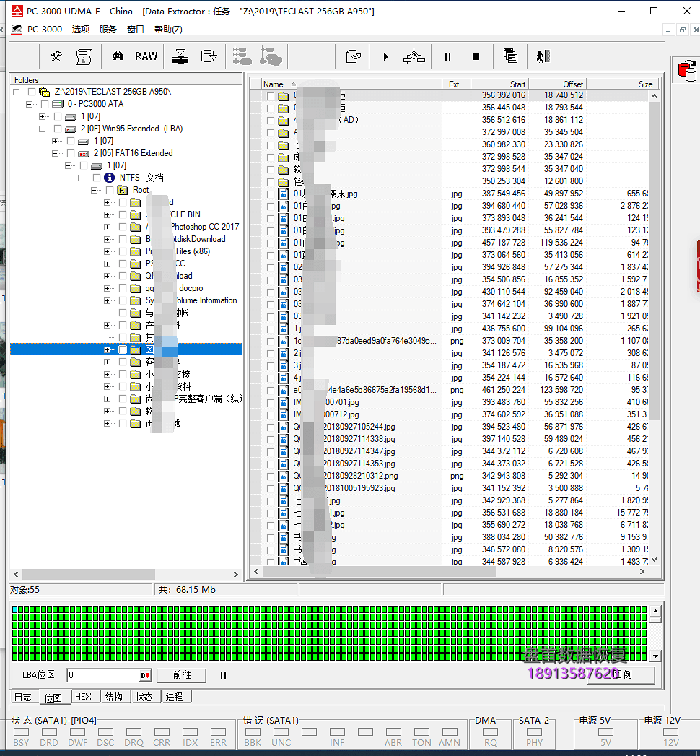Open the 选项 menu
This screenshot has width=700, height=756.
[x=80, y=30]
